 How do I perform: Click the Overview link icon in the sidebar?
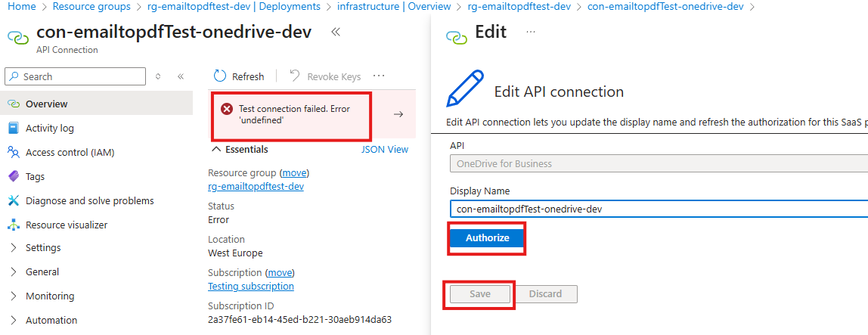14,104
